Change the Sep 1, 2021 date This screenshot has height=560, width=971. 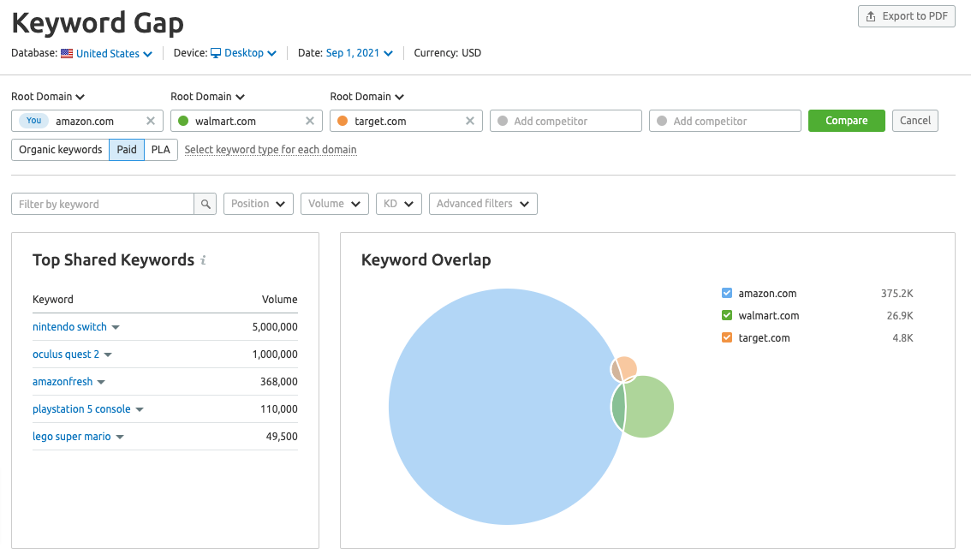[359, 53]
